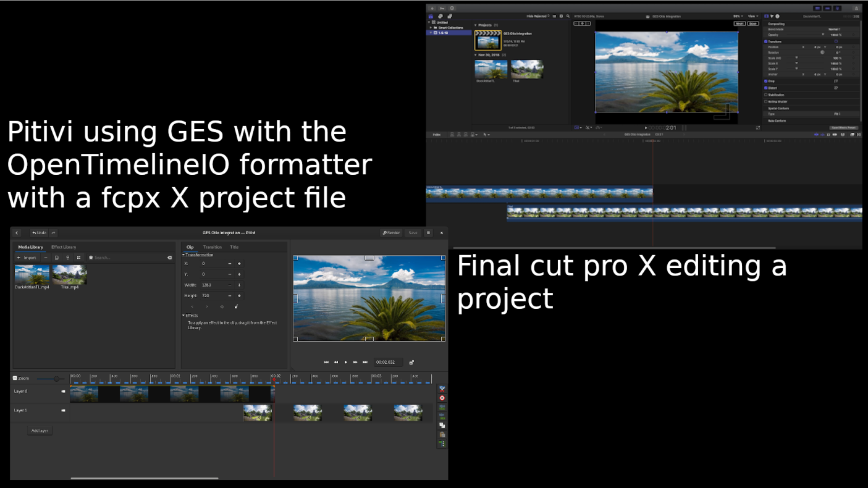Open clip properties icon in Media Library toolbar
This screenshot has height=488, width=868.
tap(57, 258)
